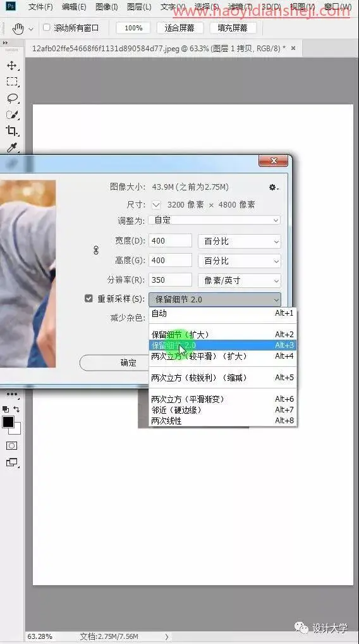Choose Automatic resample option

click(x=222, y=313)
